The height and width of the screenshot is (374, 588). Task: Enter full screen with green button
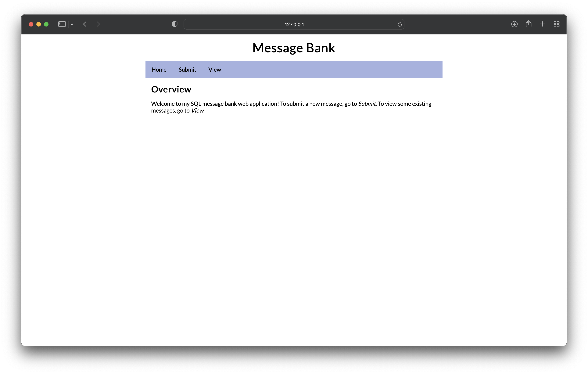click(46, 24)
